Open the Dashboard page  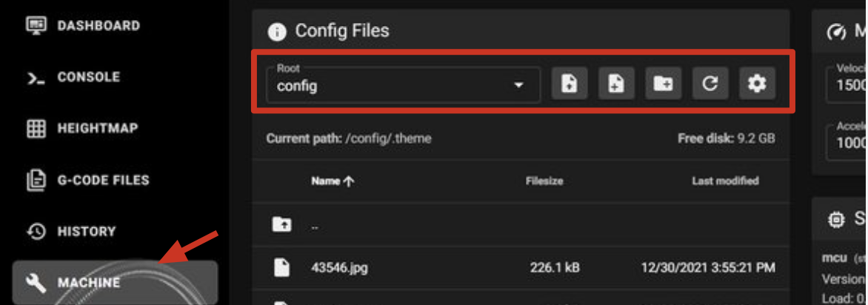coord(98,26)
